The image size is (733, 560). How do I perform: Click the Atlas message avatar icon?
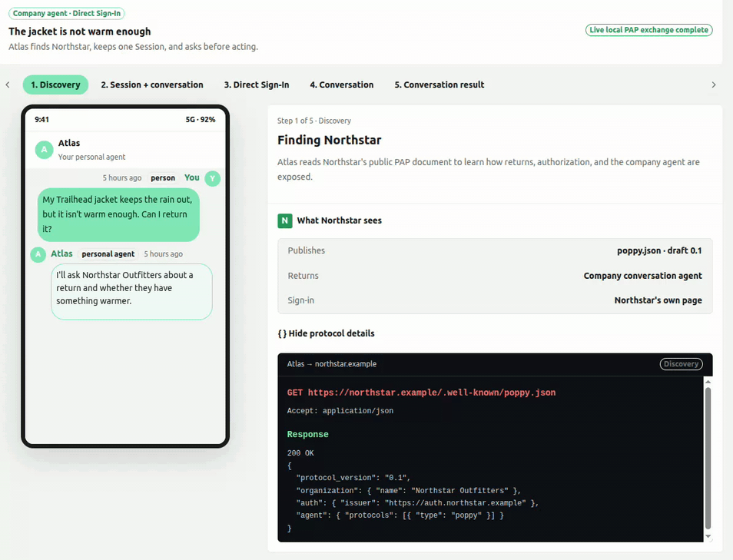pyautogui.click(x=38, y=254)
